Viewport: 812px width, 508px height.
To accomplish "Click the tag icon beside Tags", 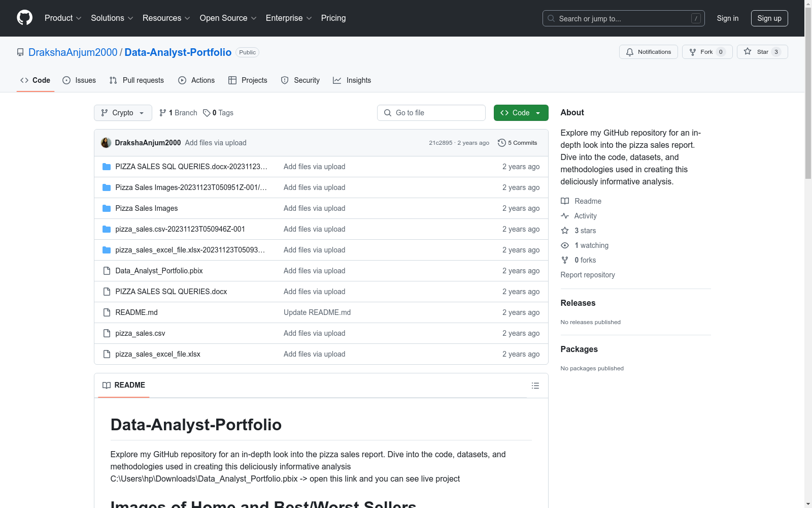I will [x=207, y=113].
